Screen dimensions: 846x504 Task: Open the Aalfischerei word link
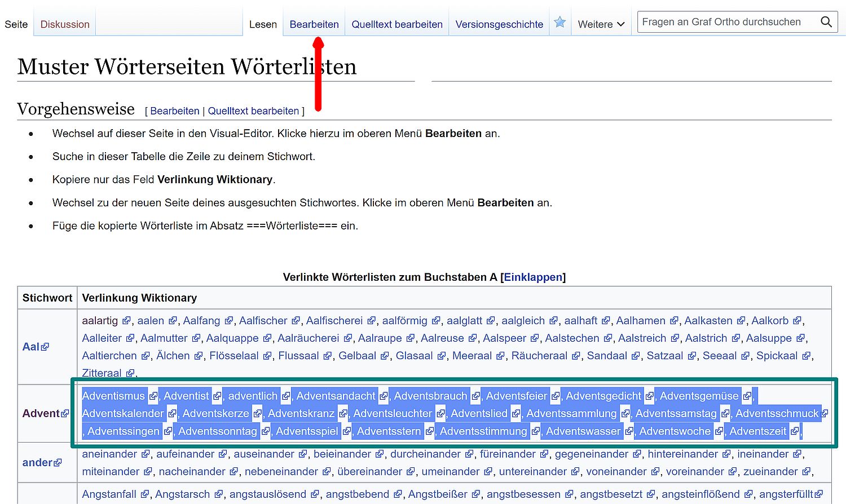[334, 321]
